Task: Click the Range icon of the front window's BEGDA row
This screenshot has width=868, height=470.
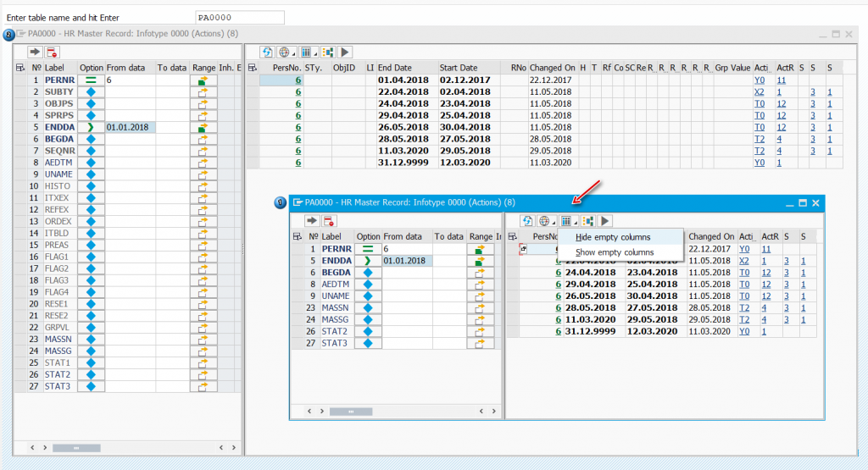Action: (x=480, y=272)
